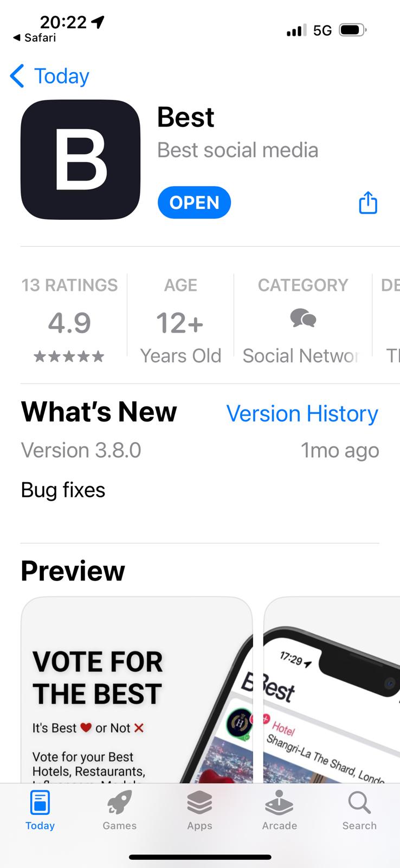Screen dimensions: 400x868
Task: Tap the share icon
Action: 368,203
